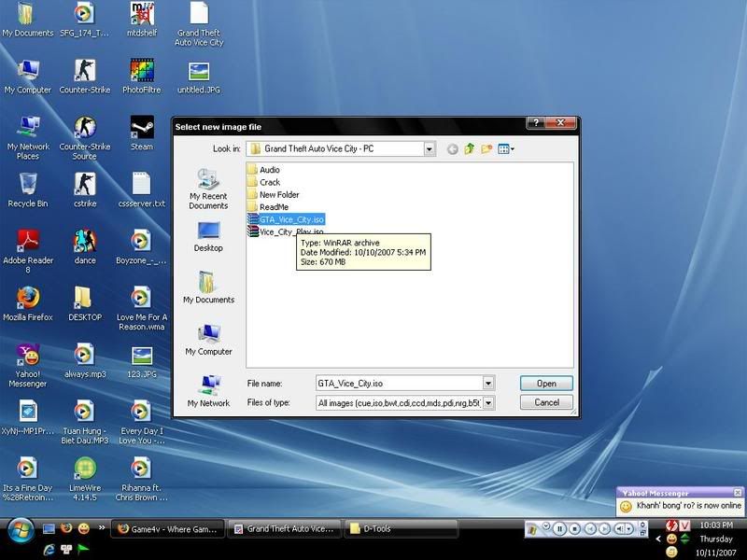Go to Desktop in the dialog places bar
The width and height of the screenshot is (747, 560).
coord(208,237)
